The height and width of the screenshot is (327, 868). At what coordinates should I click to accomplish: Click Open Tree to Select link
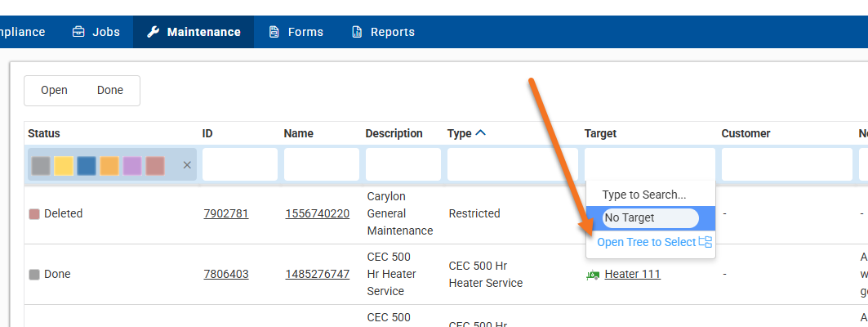point(647,242)
